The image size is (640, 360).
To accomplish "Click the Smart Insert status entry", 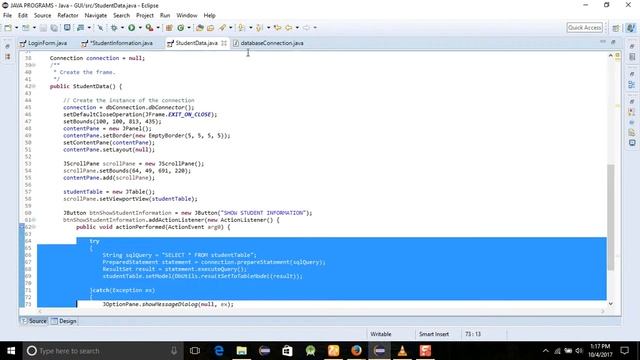I will pyautogui.click(x=433, y=334).
